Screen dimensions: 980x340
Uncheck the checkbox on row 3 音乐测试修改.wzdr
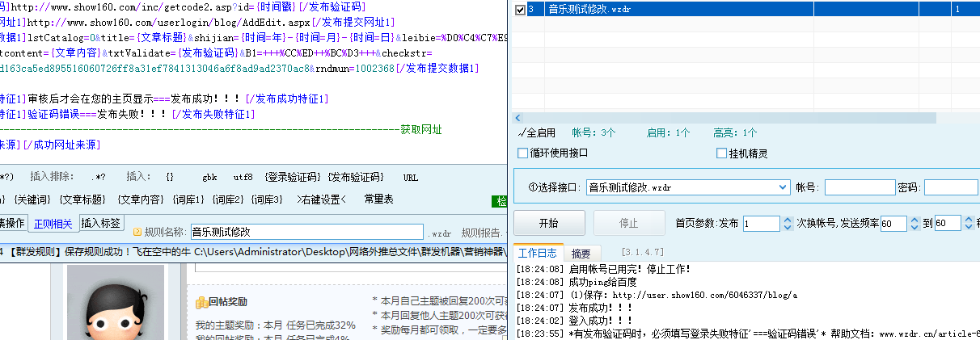pyautogui.click(x=519, y=10)
